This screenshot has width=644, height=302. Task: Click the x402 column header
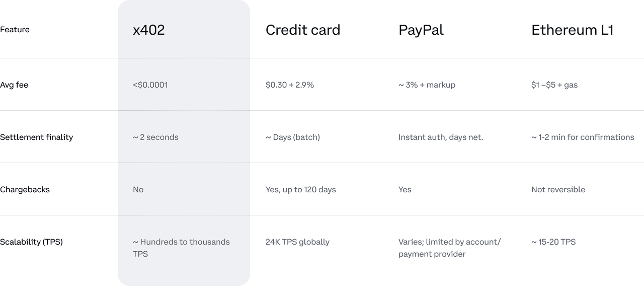coord(149,30)
